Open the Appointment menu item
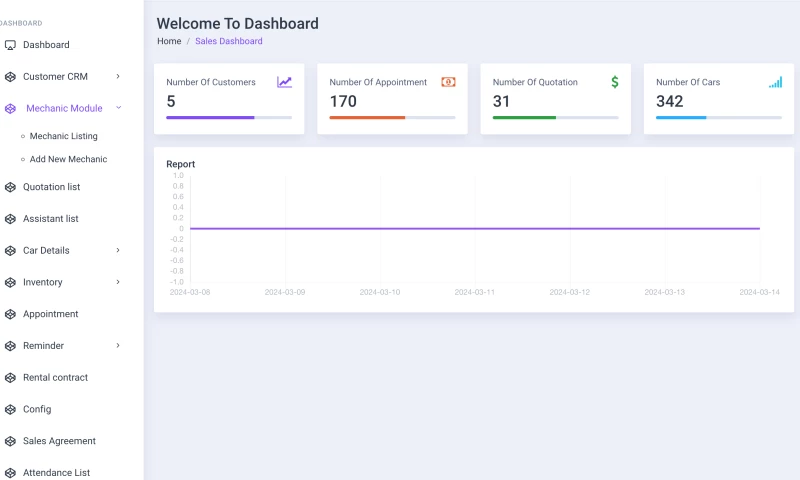 coord(50,314)
